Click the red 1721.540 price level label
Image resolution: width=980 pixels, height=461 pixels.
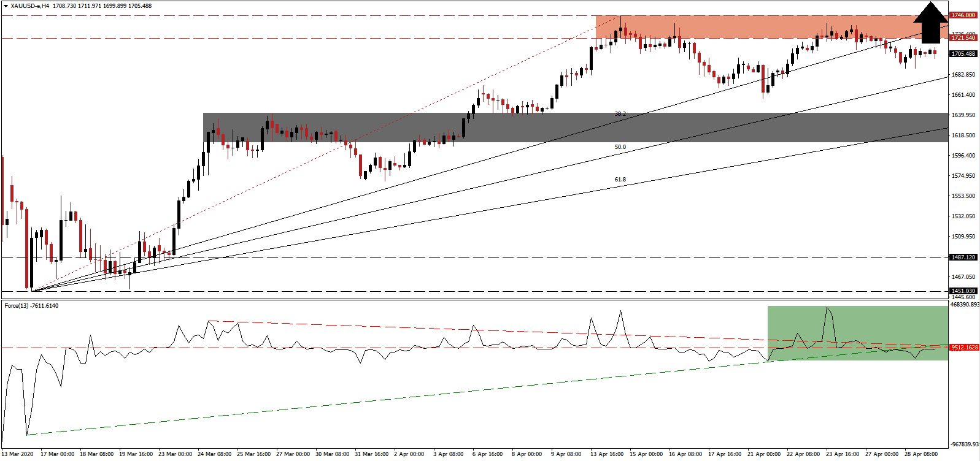963,38
